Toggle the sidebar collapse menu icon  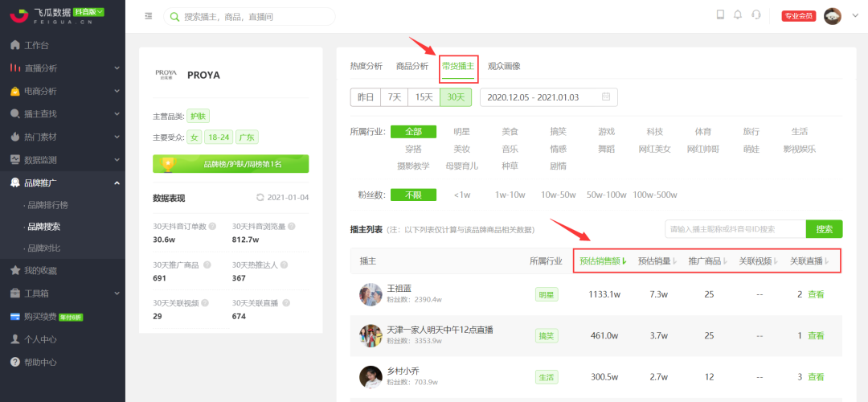149,16
